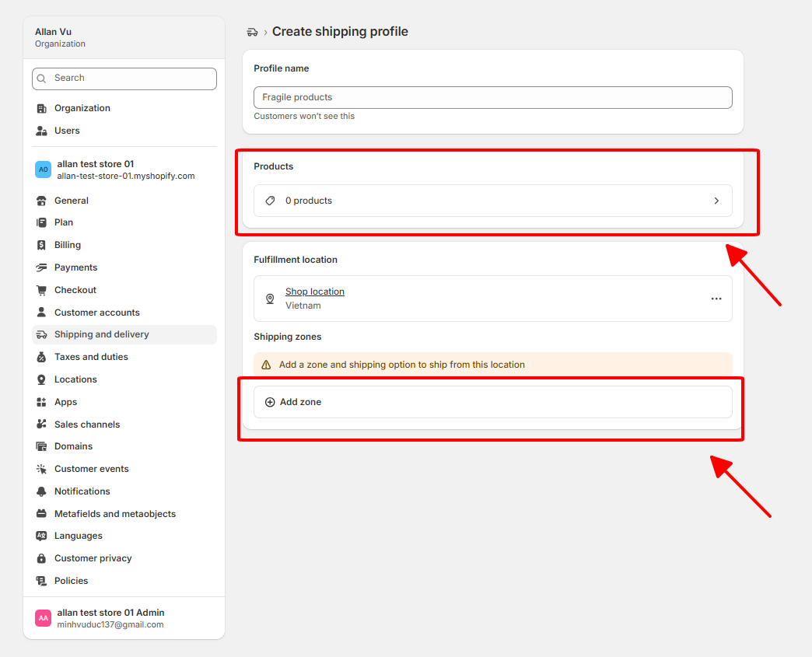
Task: Go to General settings
Action: 124,201
